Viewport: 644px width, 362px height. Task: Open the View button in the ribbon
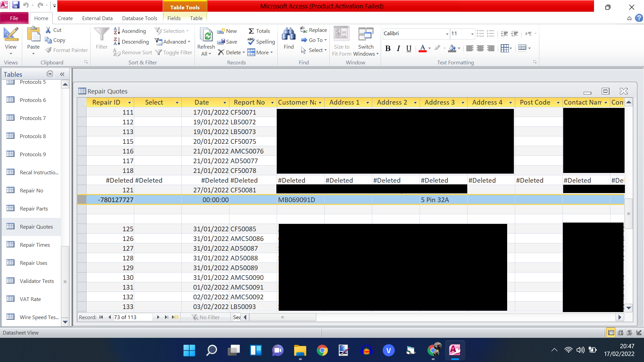(11, 41)
